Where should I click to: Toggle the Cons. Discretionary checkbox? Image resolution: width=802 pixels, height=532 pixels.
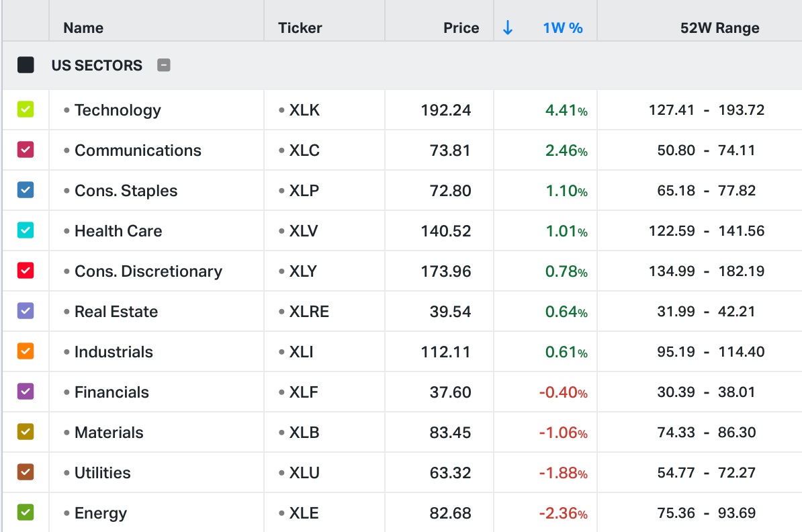click(26, 271)
